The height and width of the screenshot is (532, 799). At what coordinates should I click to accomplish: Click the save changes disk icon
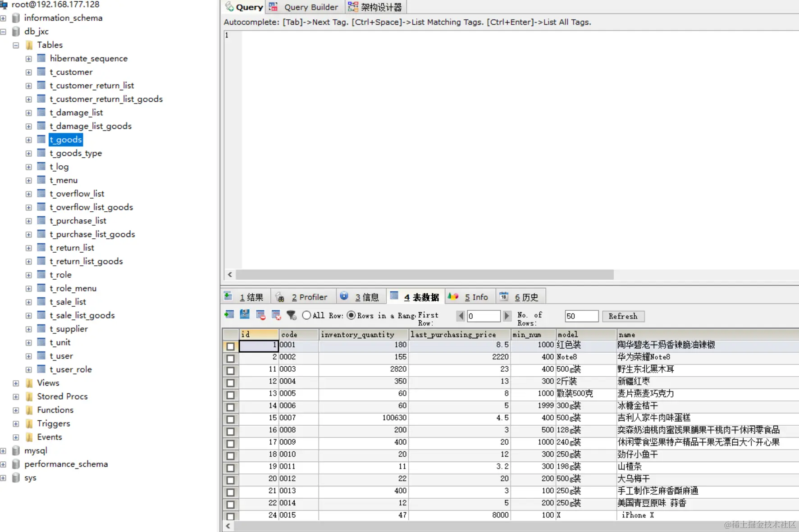click(245, 315)
